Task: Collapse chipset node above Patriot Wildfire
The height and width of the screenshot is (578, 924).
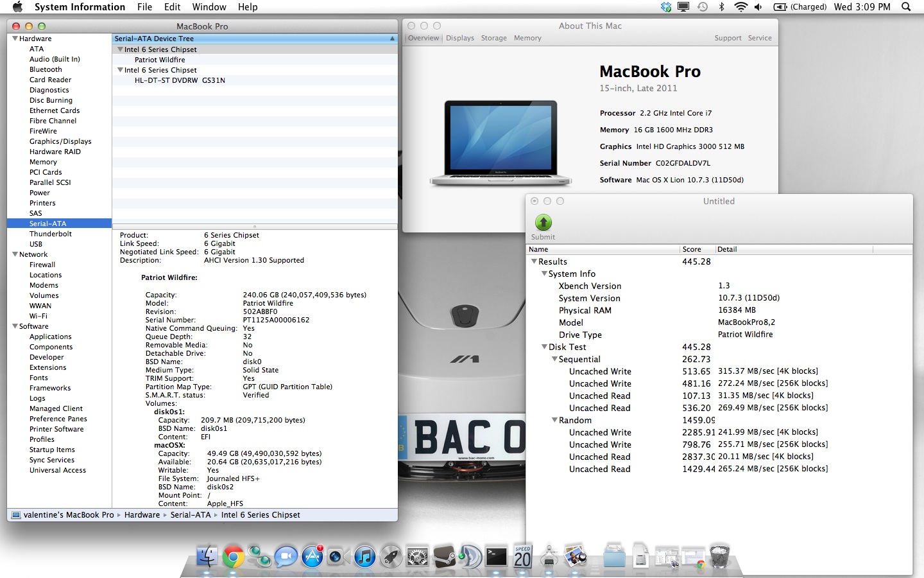Action: (120, 49)
